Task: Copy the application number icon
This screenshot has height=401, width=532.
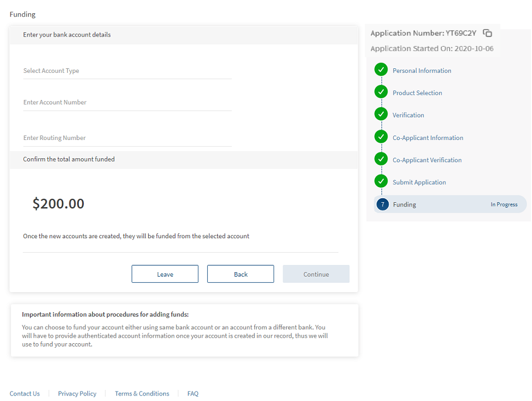Action: [x=487, y=33]
